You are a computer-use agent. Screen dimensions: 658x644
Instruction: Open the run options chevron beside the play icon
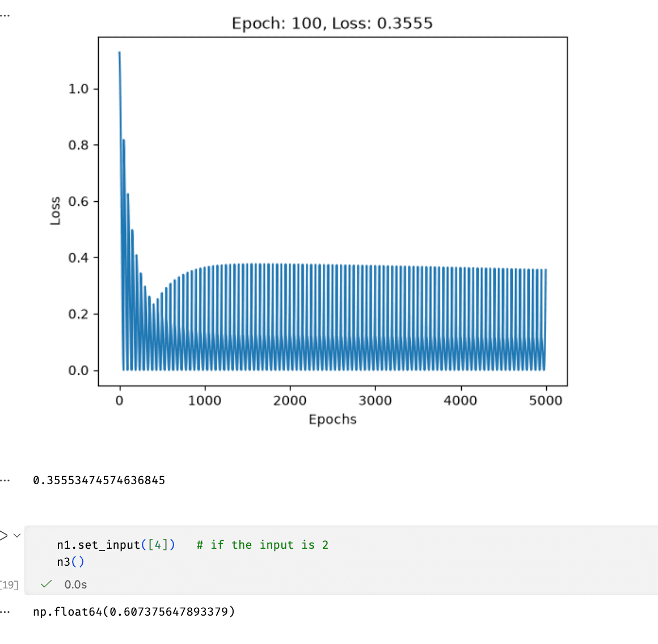pyautogui.click(x=17, y=535)
